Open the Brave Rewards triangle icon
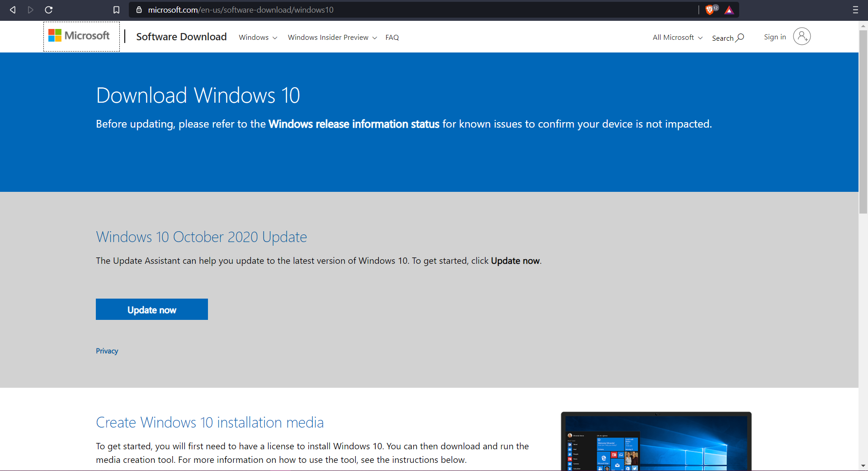Screen dimensions: 868x471 (x=729, y=10)
